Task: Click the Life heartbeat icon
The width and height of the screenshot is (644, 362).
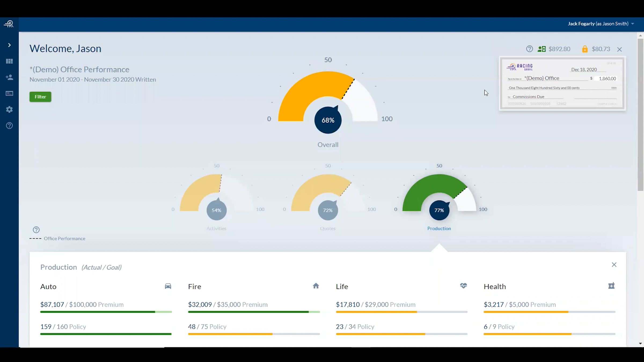Action: click(x=463, y=286)
